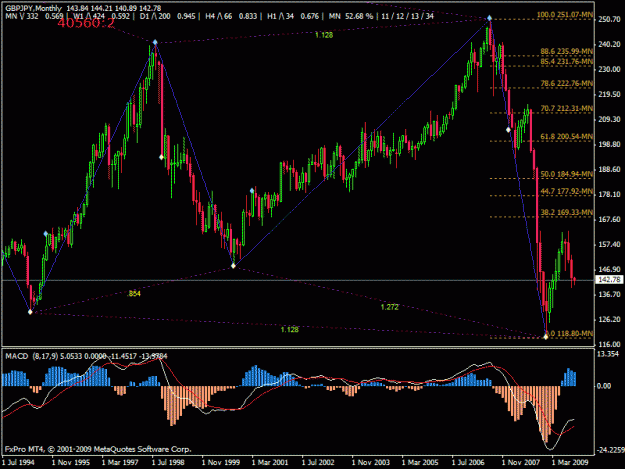Click the 230.00 price axis value
This screenshot has height=469, width=625.
609,69
